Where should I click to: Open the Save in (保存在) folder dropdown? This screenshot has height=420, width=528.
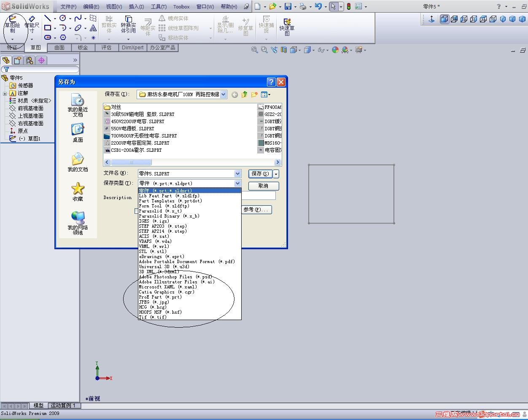[x=224, y=94]
